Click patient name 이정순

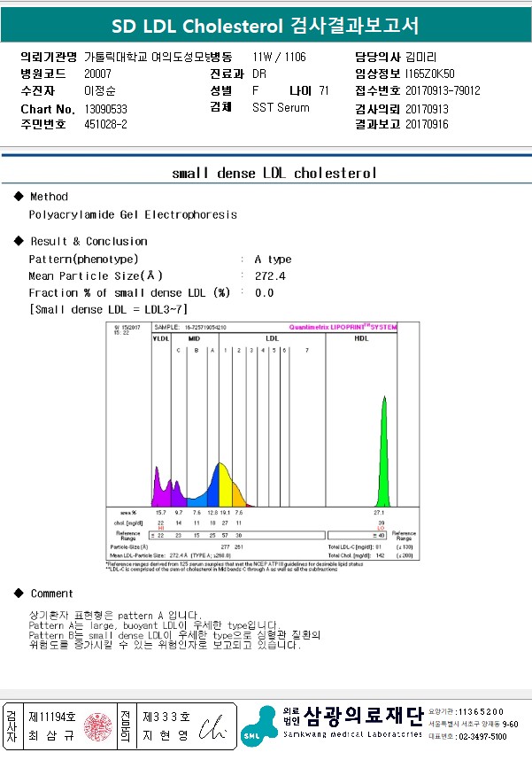(x=100, y=90)
